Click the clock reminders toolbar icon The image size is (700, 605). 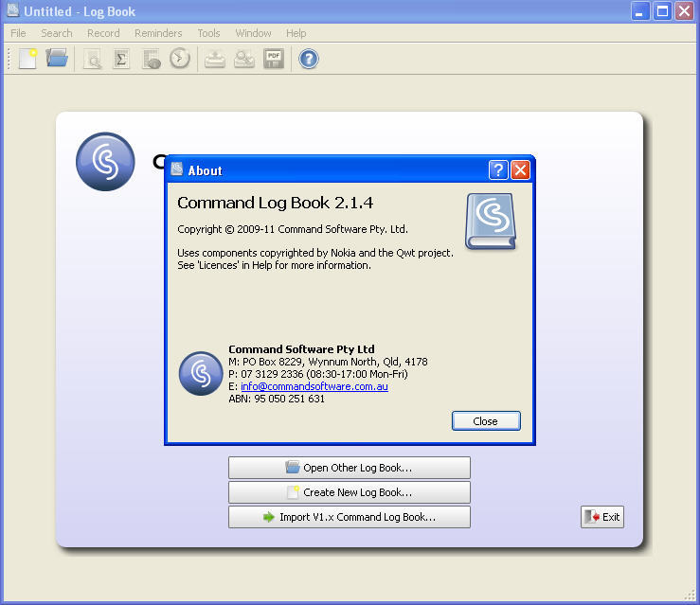(x=180, y=58)
